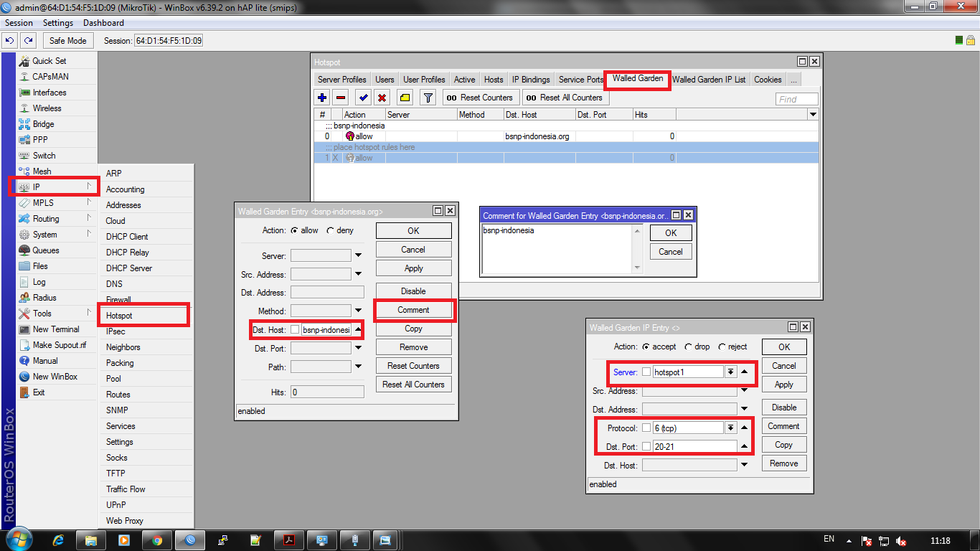Open Radius in the sidebar
This screenshot has width=980, height=551.
[x=44, y=298]
